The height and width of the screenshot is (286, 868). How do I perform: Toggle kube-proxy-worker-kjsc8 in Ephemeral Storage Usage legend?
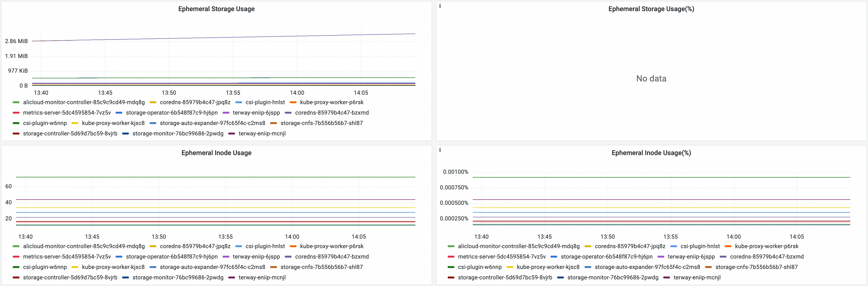coord(113,123)
